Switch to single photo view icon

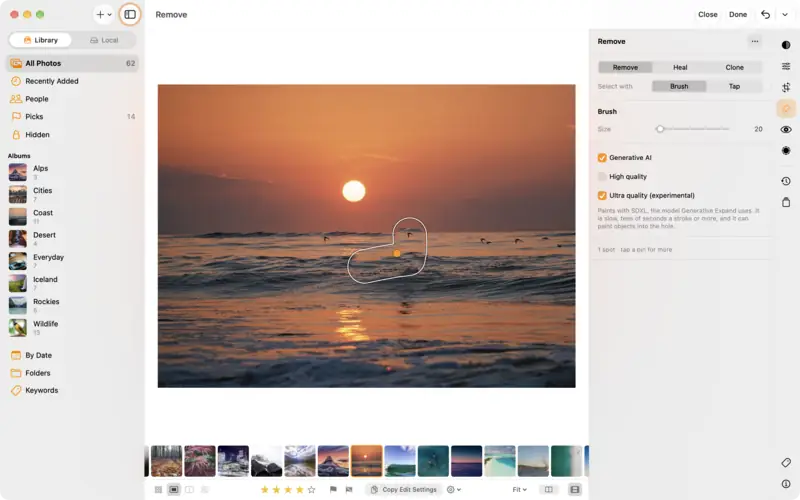coord(173,490)
